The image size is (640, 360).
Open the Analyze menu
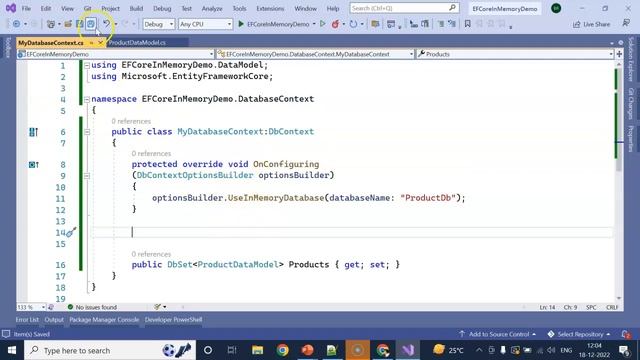[x=212, y=8]
